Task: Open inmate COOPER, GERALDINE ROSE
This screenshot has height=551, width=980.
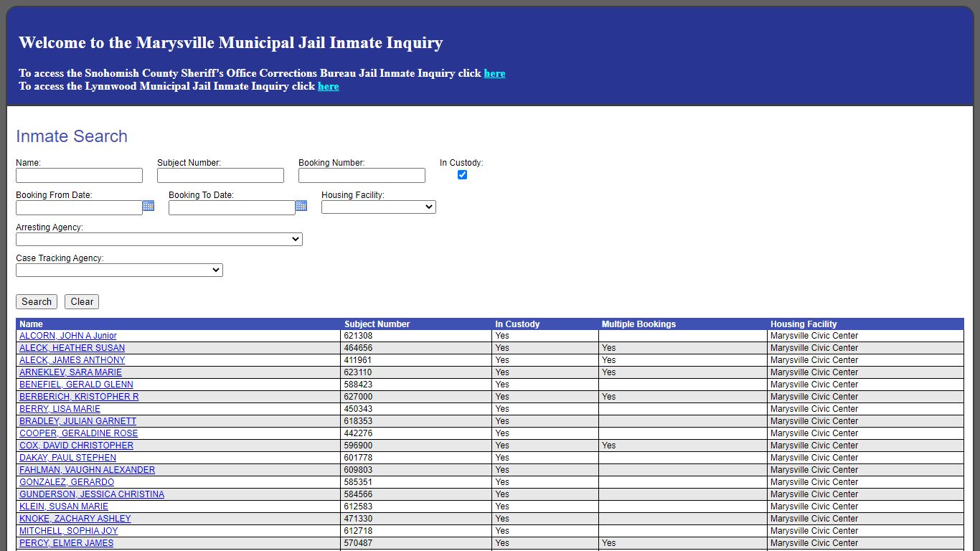Action: point(78,433)
